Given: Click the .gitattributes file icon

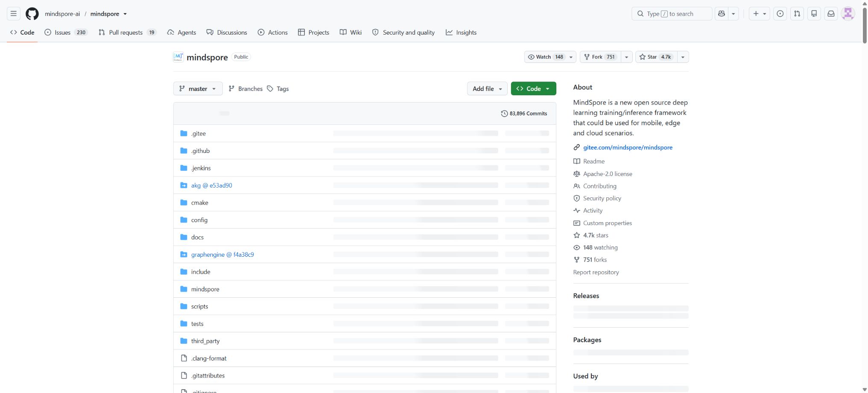Looking at the screenshot, I should coord(184,375).
